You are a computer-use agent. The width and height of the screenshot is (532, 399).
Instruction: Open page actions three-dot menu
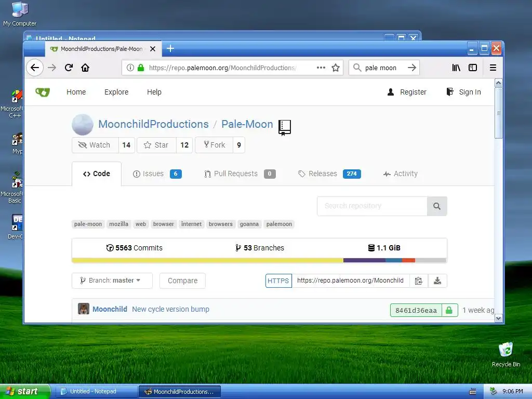point(321,68)
